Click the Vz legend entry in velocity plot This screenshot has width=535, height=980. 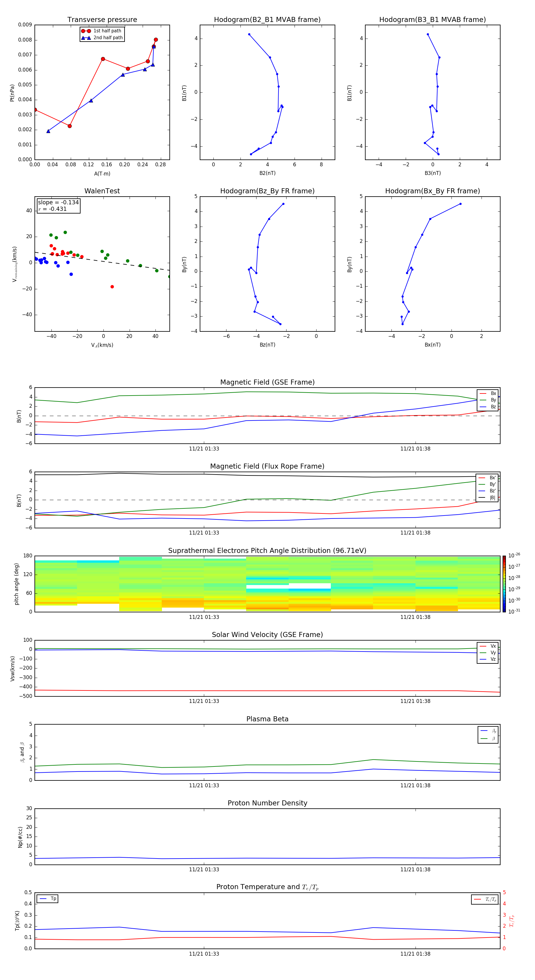point(488,659)
